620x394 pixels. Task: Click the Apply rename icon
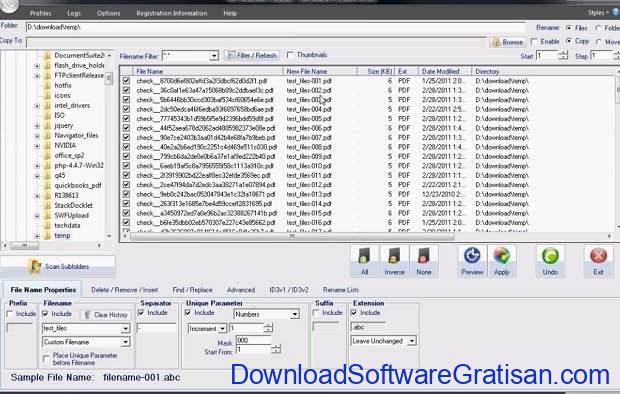click(501, 256)
